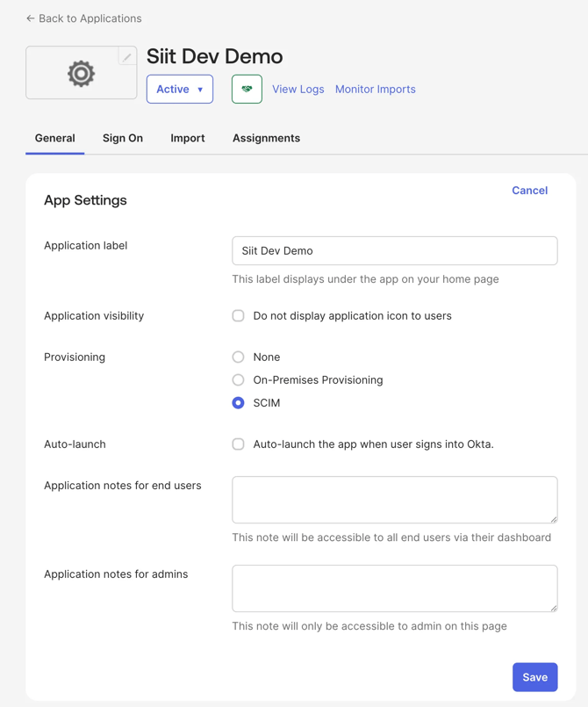Click the Application label text field
588x707 pixels.
point(394,250)
